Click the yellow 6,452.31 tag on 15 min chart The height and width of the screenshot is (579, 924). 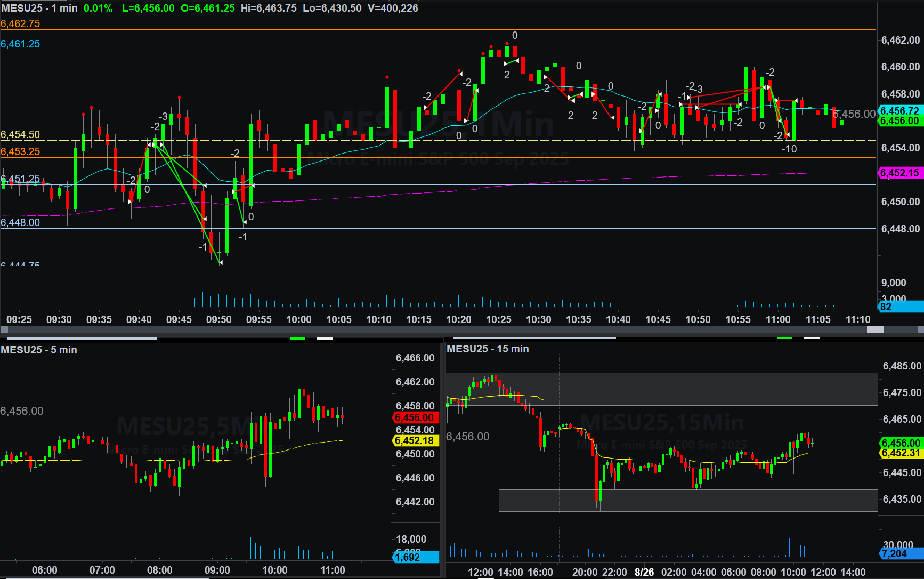point(901,453)
